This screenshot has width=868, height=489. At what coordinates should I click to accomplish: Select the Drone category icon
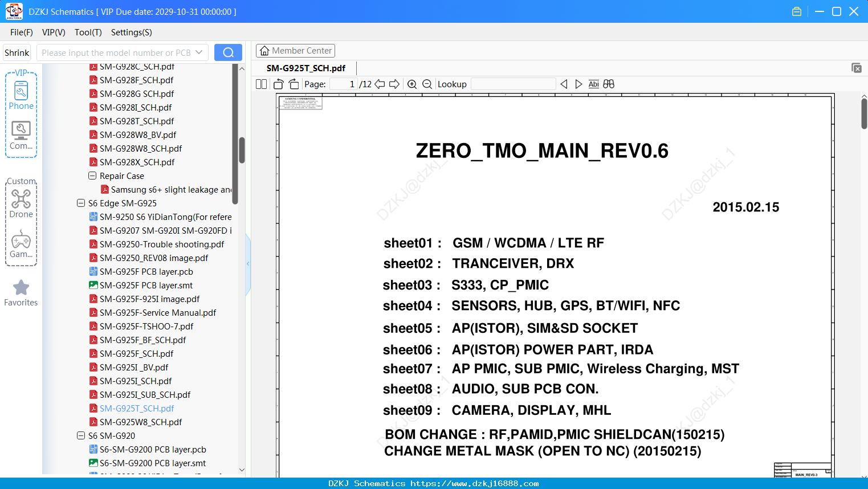(21, 203)
